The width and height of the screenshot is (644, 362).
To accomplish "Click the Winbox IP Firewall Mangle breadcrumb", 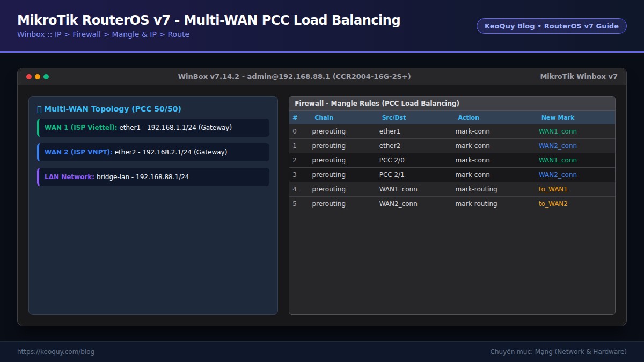I will coord(103,34).
